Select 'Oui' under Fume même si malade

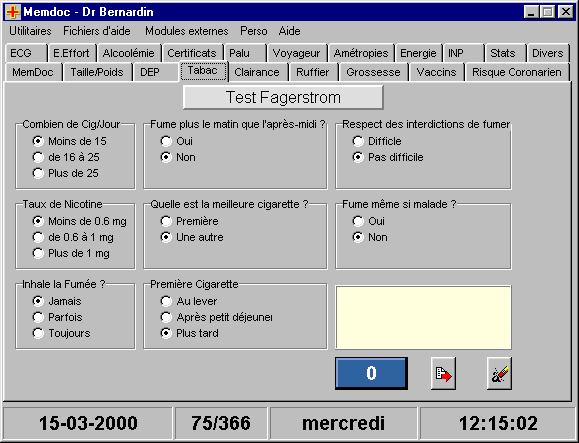(x=369, y=221)
